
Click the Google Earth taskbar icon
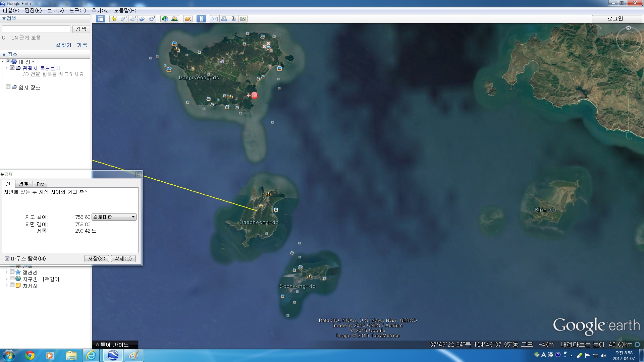[113, 355]
